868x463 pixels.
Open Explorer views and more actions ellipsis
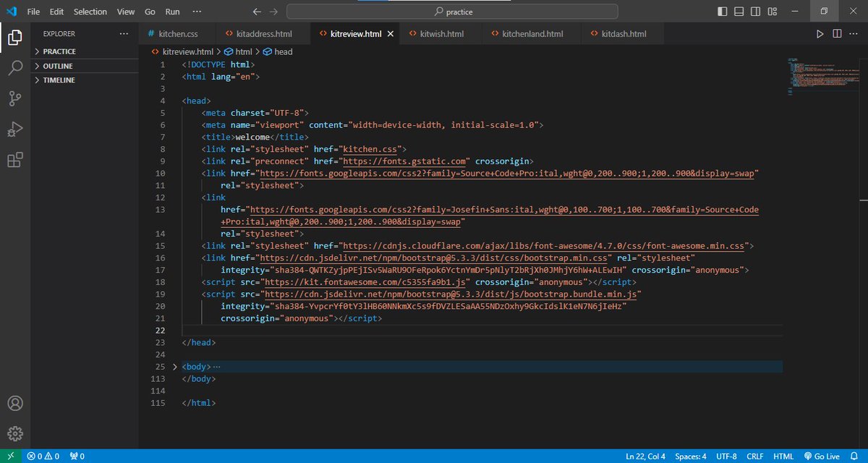click(x=124, y=33)
